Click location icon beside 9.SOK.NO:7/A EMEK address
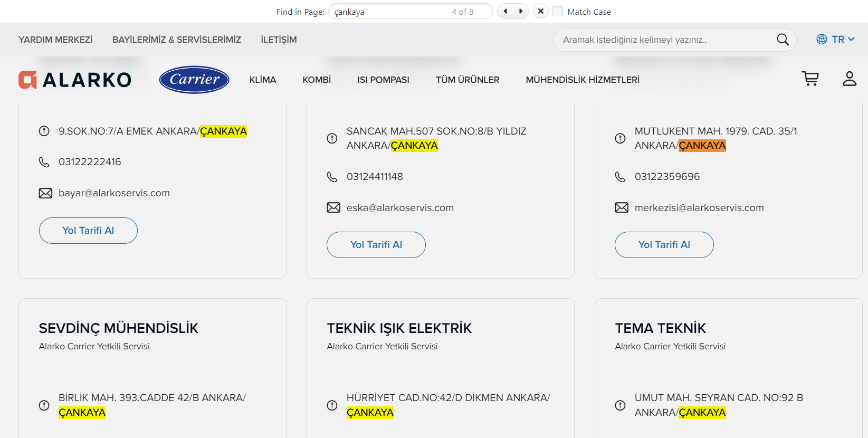868x438 pixels. point(44,131)
